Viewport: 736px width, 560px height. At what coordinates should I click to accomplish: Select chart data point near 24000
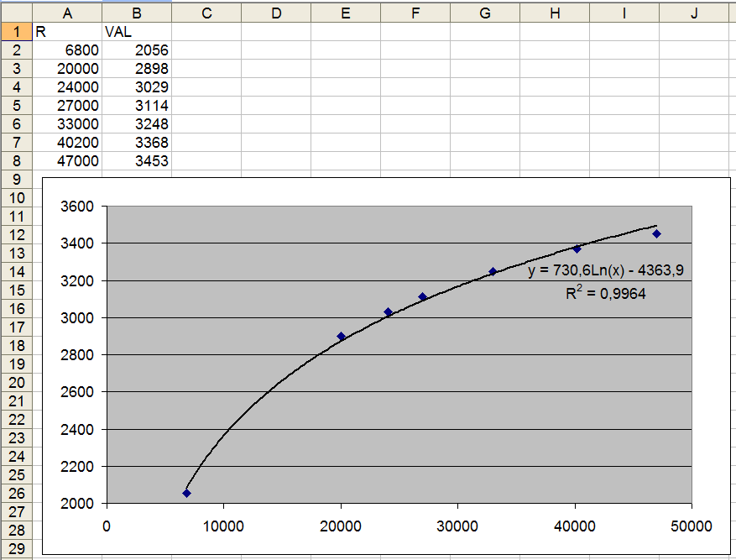point(389,312)
